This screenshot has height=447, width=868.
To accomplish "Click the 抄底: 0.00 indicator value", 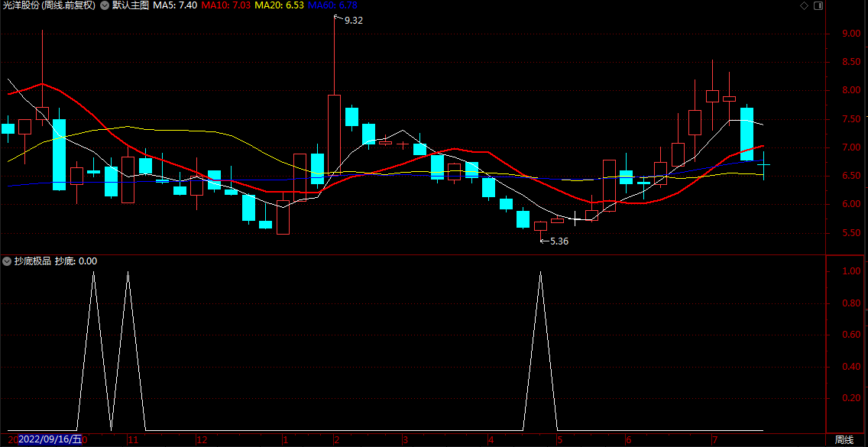I will click(76, 261).
